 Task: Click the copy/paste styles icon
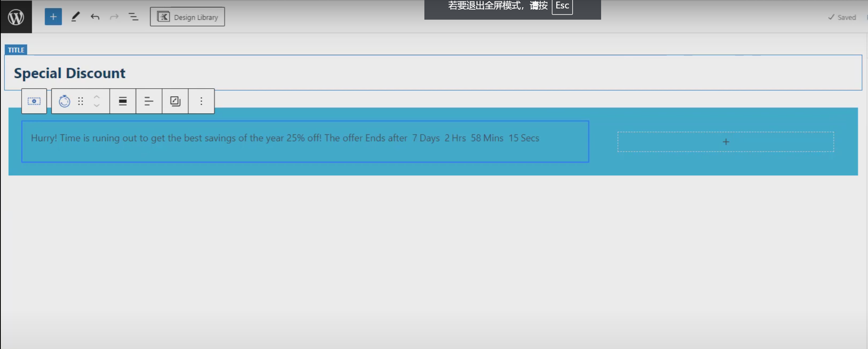(x=175, y=101)
